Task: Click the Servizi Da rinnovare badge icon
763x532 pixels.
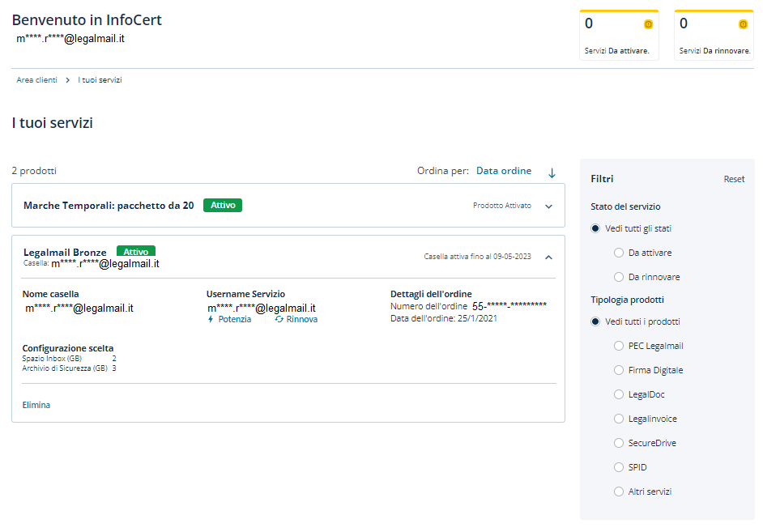Action: (x=743, y=24)
